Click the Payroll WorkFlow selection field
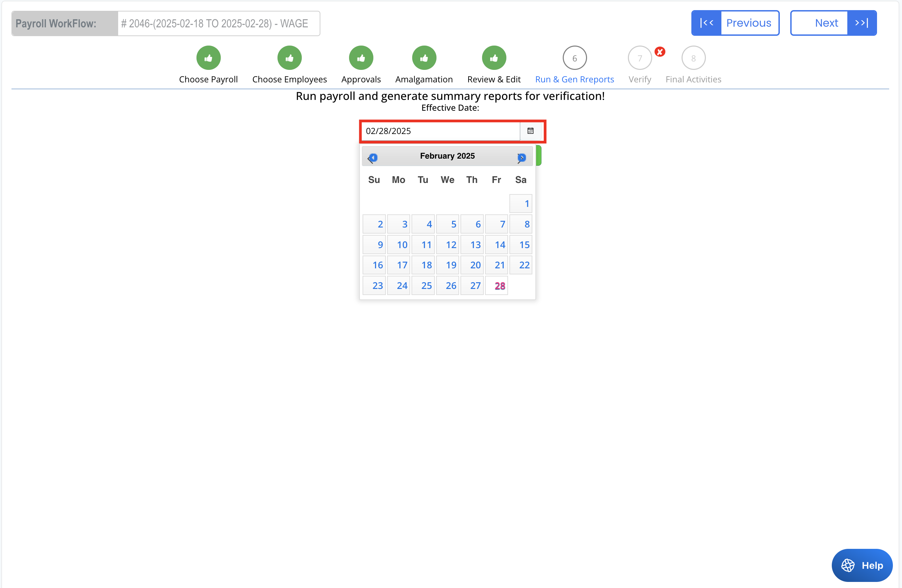This screenshot has height=588, width=902. tap(218, 24)
